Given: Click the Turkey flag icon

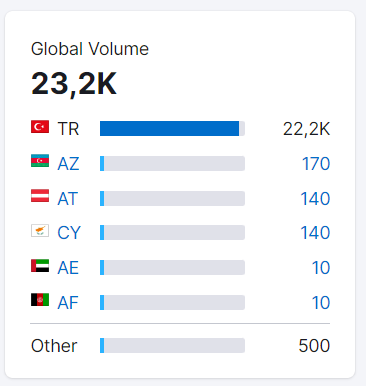Looking at the screenshot, I should pos(40,127).
